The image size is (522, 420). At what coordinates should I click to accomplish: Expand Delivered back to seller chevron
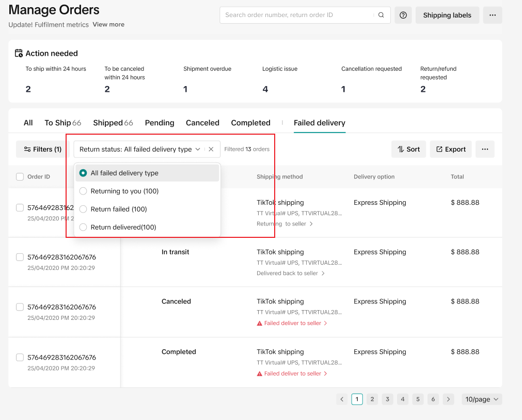click(323, 273)
